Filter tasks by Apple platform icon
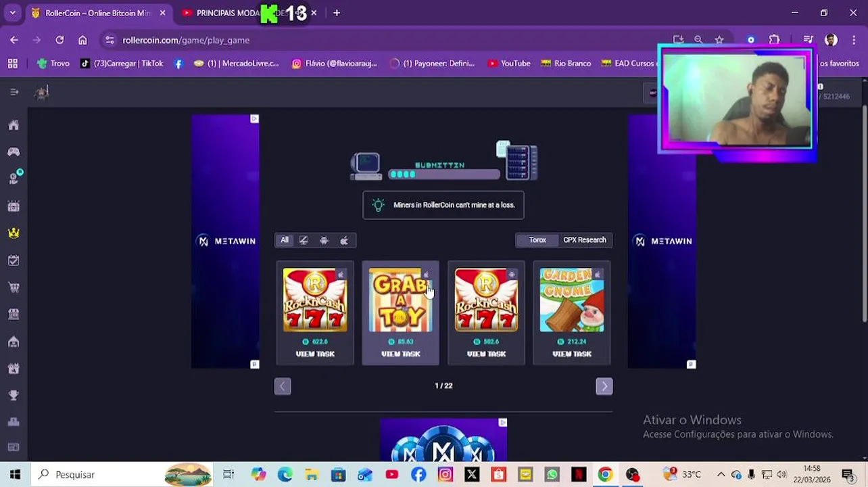The height and width of the screenshot is (487, 868). pos(344,240)
